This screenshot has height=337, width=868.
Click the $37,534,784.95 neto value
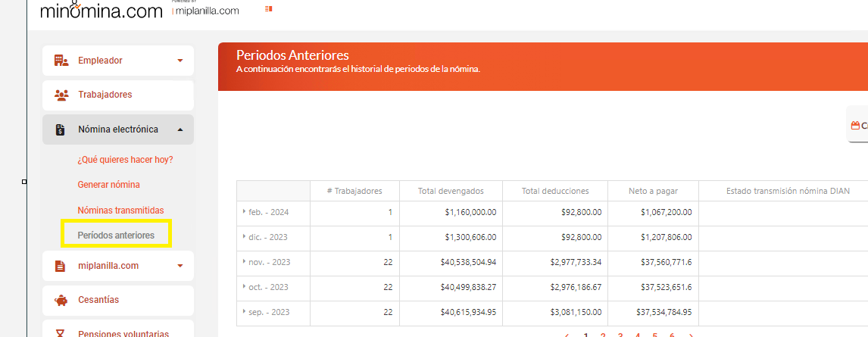663,312
